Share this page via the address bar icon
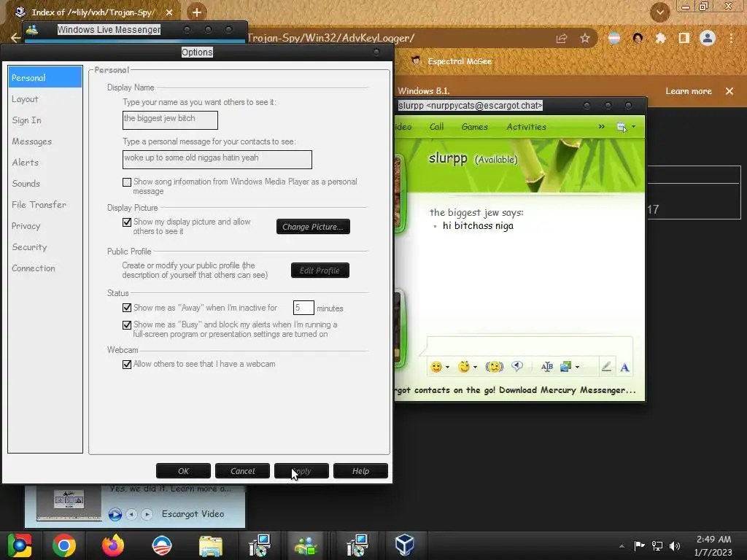The height and width of the screenshot is (560, 747). coord(562,39)
